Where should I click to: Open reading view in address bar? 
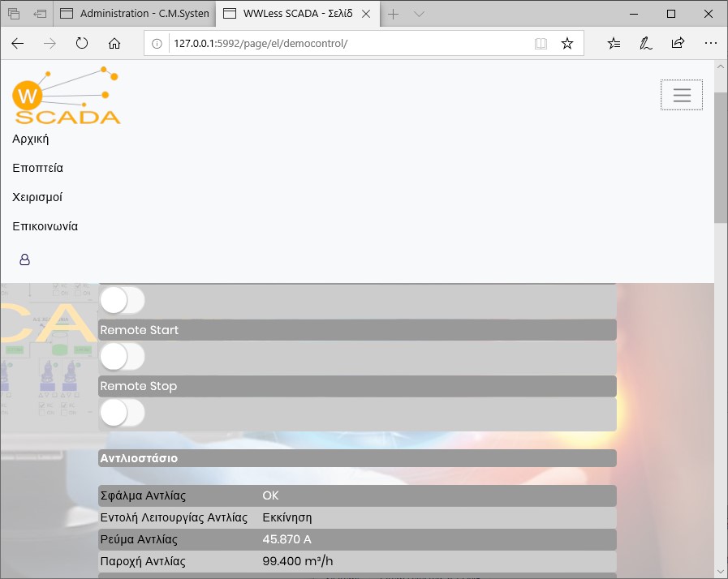tap(541, 44)
